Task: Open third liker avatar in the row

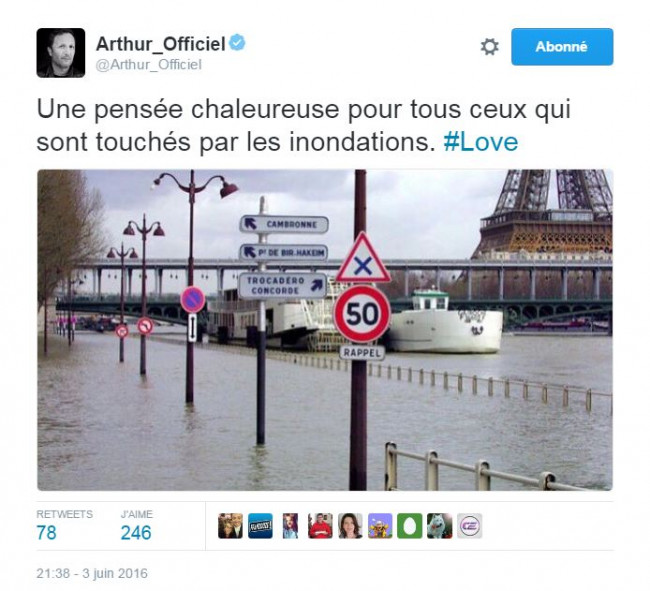Action: [x=290, y=526]
